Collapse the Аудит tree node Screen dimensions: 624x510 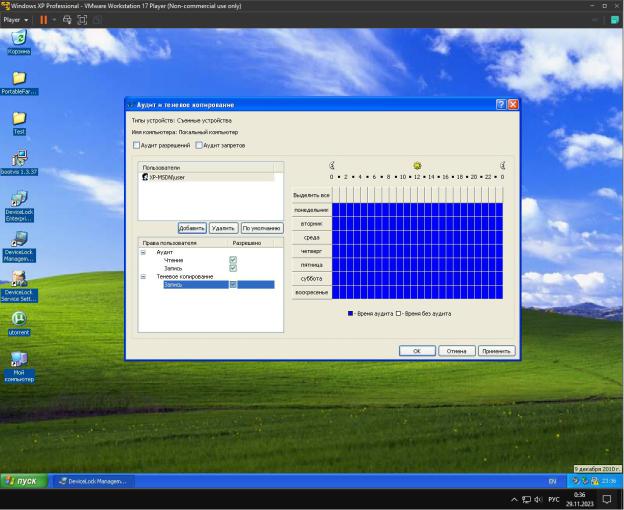[143, 252]
